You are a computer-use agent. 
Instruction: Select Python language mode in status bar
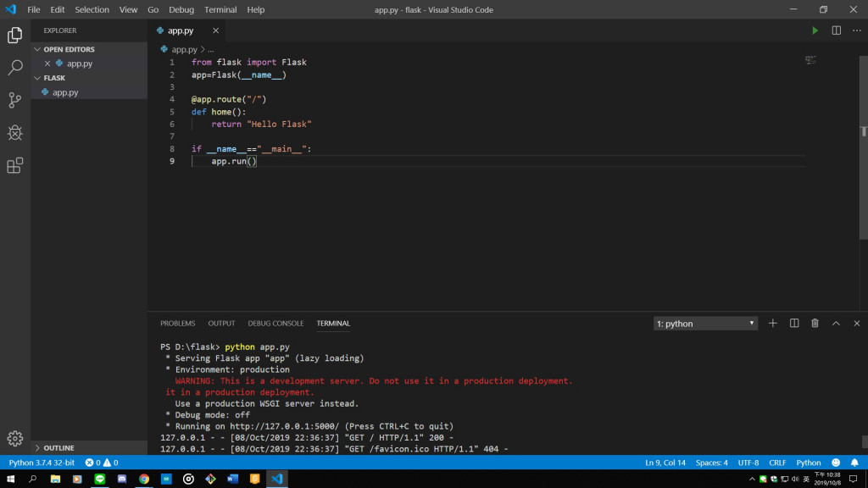(x=808, y=463)
